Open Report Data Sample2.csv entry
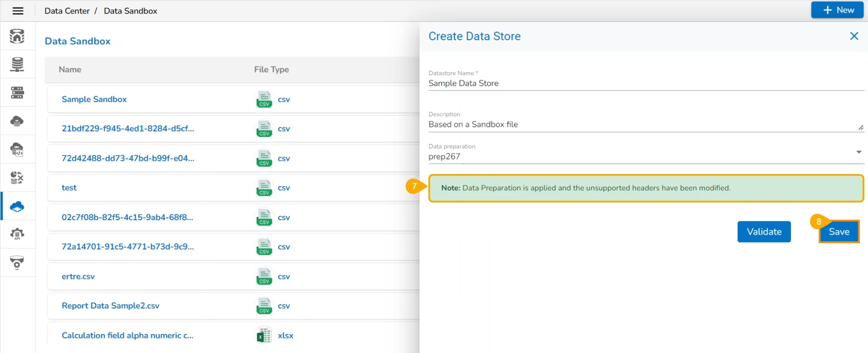This screenshot has width=868, height=353. [110, 306]
